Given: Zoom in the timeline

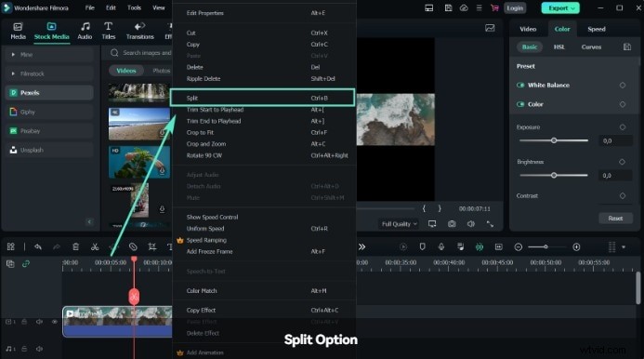Looking at the screenshot, I should tap(576, 246).
